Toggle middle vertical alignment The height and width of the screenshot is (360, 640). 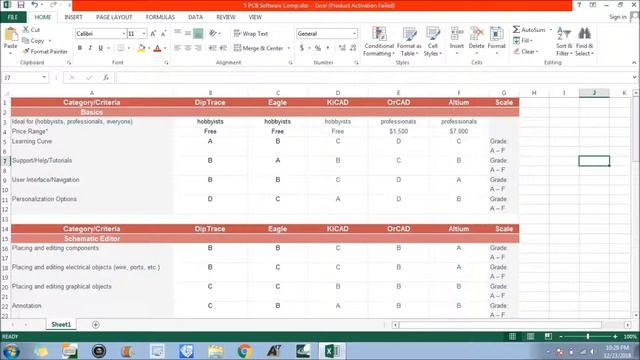coord(188,33)
